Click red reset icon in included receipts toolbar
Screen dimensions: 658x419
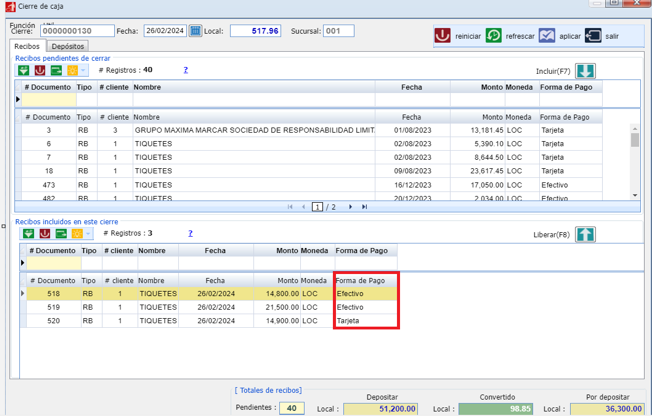(44, 233)
